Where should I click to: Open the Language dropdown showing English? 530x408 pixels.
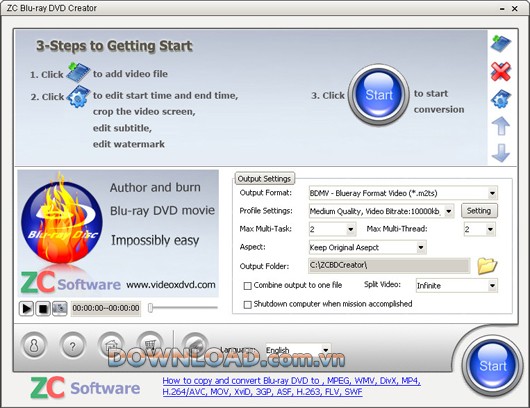[x=298, y=350]
